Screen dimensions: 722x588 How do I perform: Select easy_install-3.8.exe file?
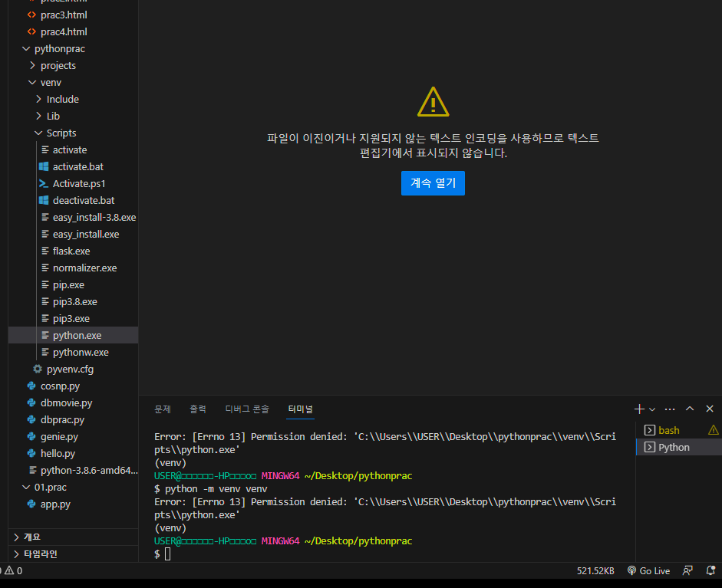pos(94,217)
